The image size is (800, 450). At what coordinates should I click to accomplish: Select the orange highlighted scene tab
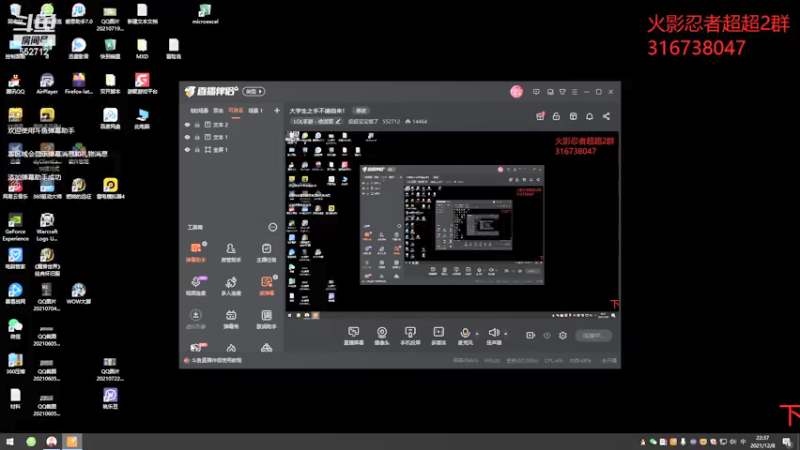pos(235,110)
